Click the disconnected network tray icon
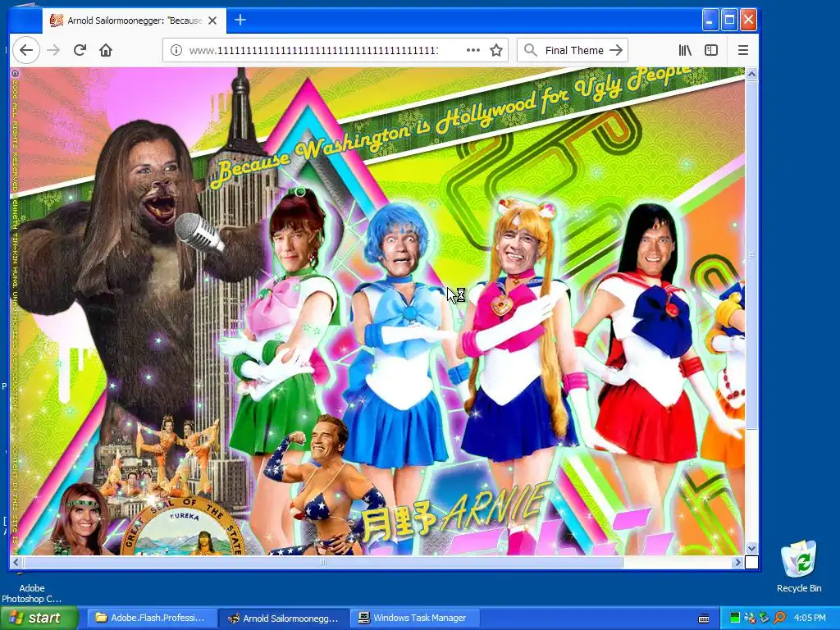 click(750, 618)
